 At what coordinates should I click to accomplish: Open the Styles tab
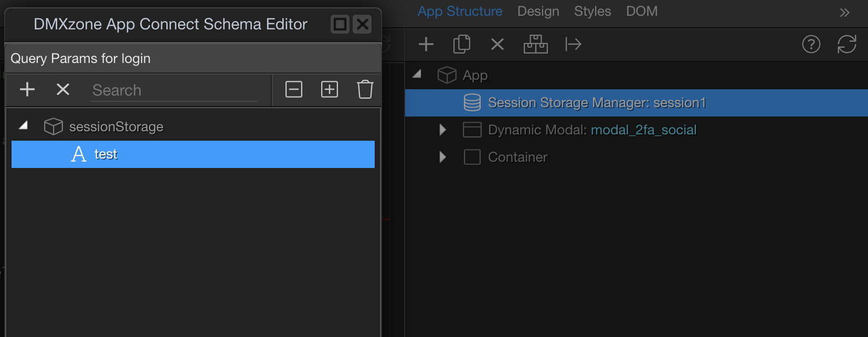pyautogui.click(x=592, y=12)
